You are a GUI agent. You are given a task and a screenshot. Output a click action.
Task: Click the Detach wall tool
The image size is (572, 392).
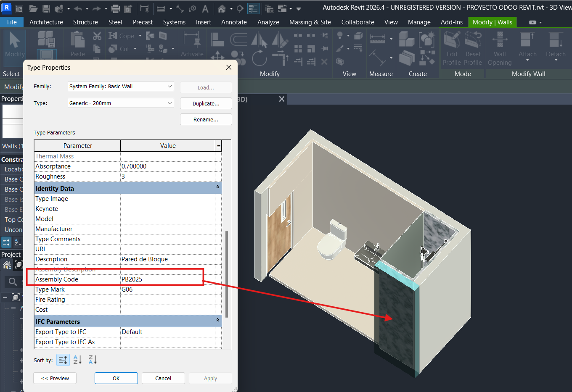pos(556,44)
